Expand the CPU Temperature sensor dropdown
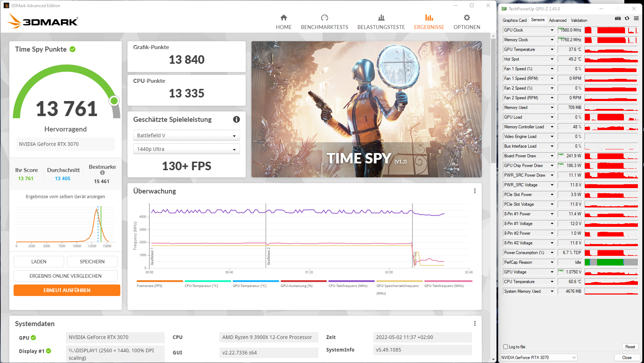644x363 pixels. tap(552, 282)
